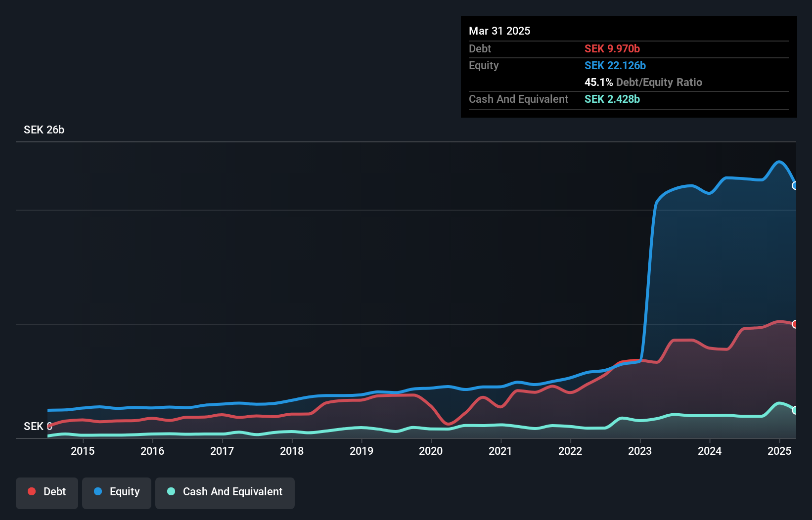Click the blue Equity endpoint marker on the chart
The height and width of the screenshot is (520, 812).
[795, 186]
